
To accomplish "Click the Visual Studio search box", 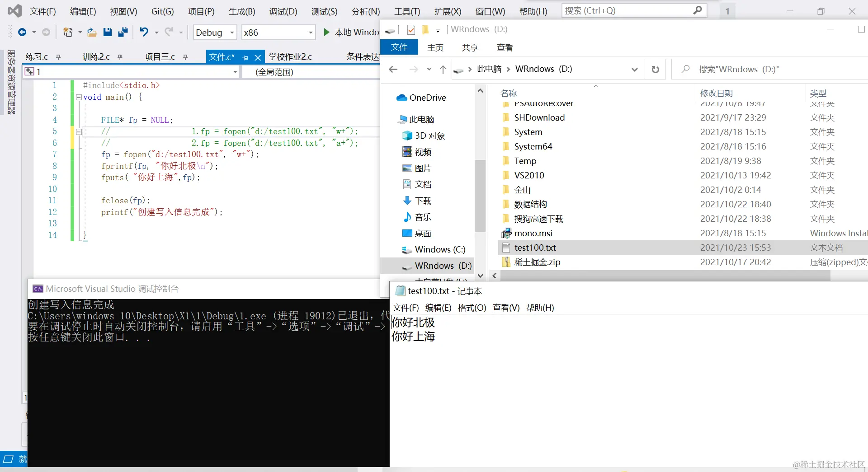I will 634,10.
